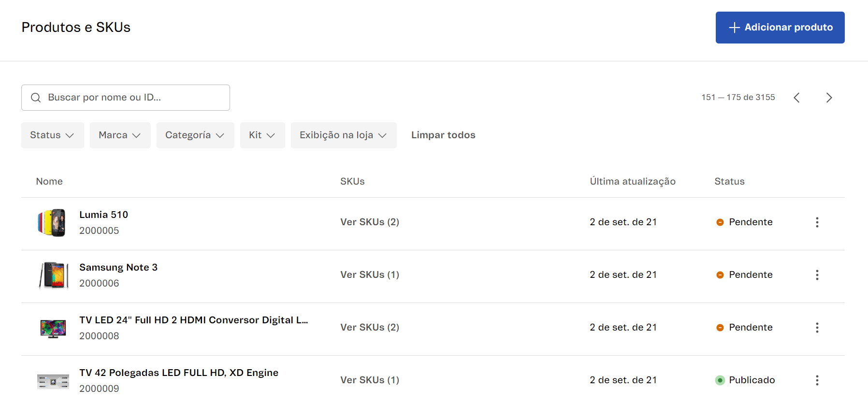The height and width of the screenshot is (404, 868).
Task: Open the Samsung Note 3 product thumbnail
Action: 53,275
